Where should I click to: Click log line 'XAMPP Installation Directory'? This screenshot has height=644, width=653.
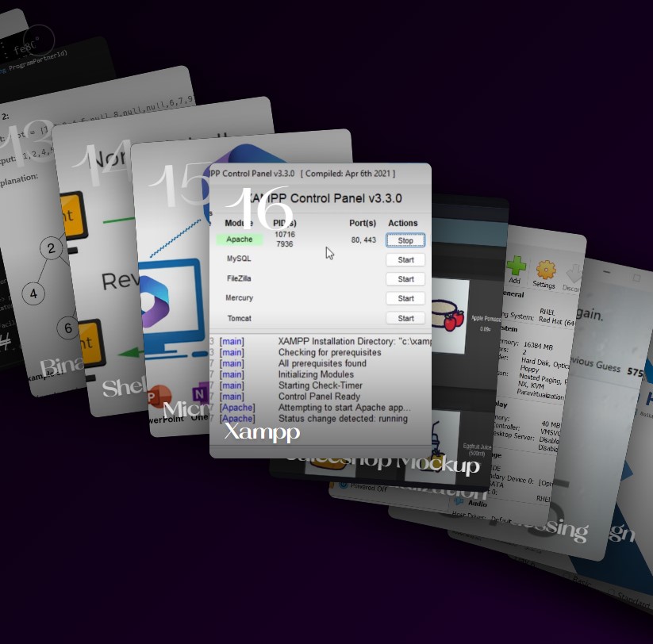pyautogui.click(x=355, y=341)
